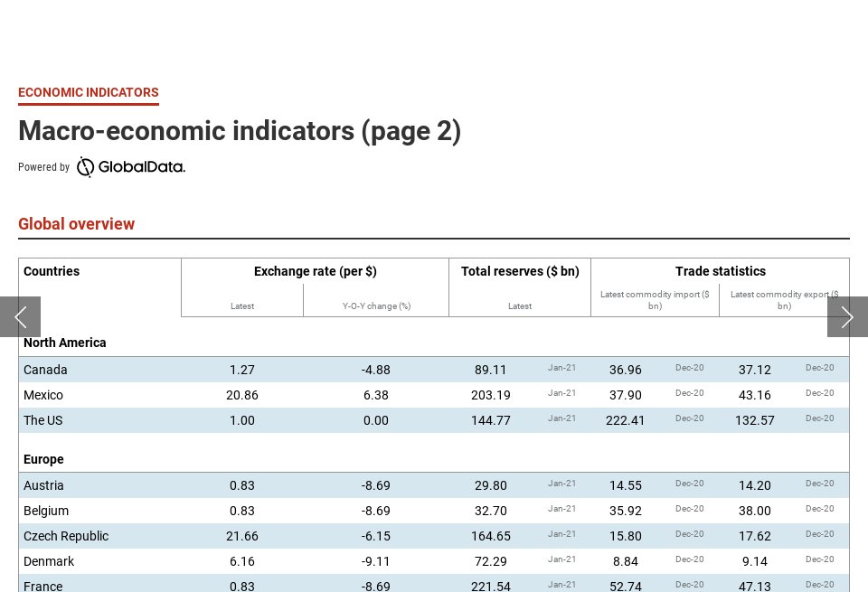Click the Total reserves ($ bn) header
The height and width of the screenshot is (592, 868).
coord(520,271)
